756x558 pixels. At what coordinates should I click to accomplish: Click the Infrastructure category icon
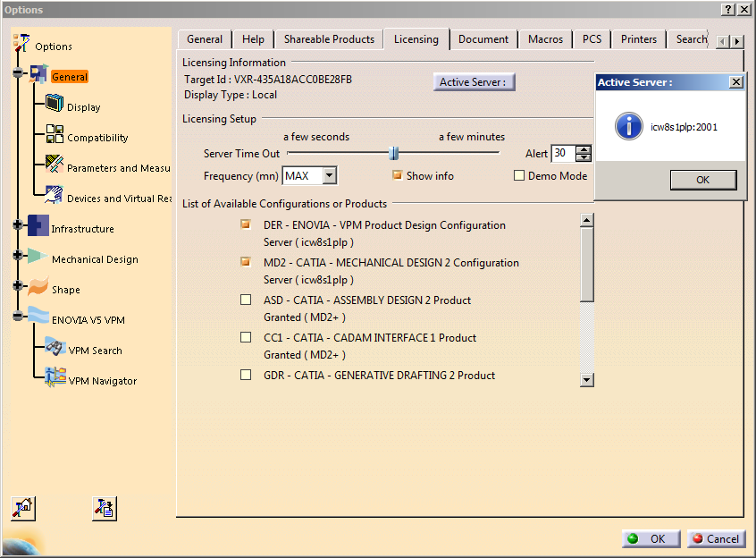click(x=38, y=227)
